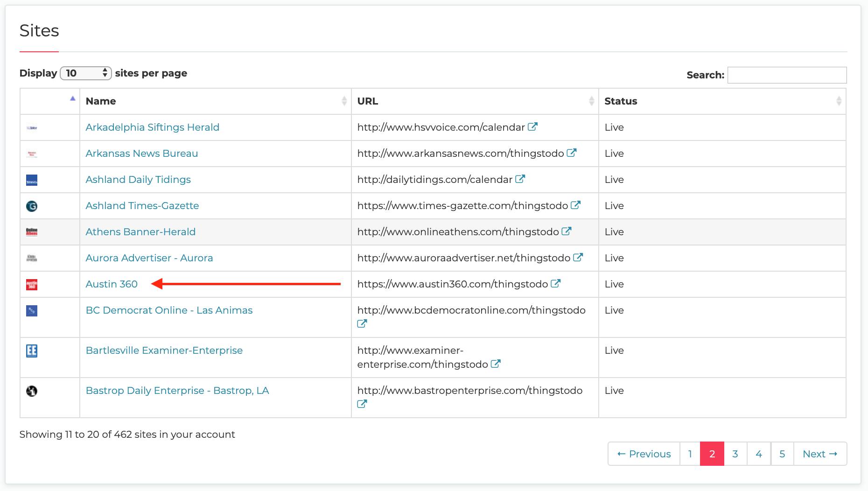Click Arkadelphia Siftings Herald site logo
This screenshot has height=491, width=868.
[32, 127]
